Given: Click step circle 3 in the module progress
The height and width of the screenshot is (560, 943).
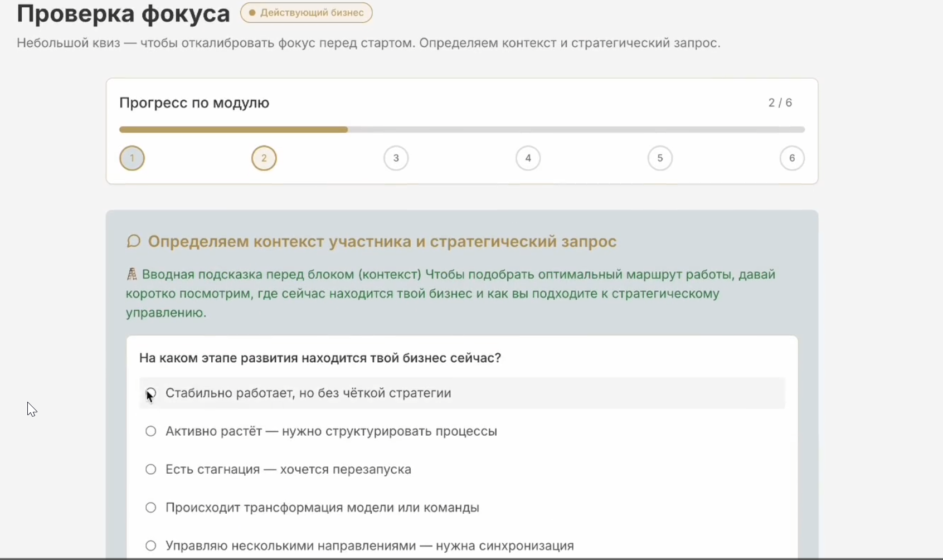Looking at the screenshot, I should pos(396,158).
